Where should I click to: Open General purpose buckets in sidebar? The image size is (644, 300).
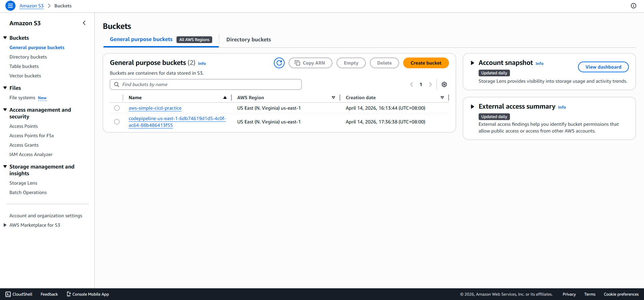coord(37,47)
